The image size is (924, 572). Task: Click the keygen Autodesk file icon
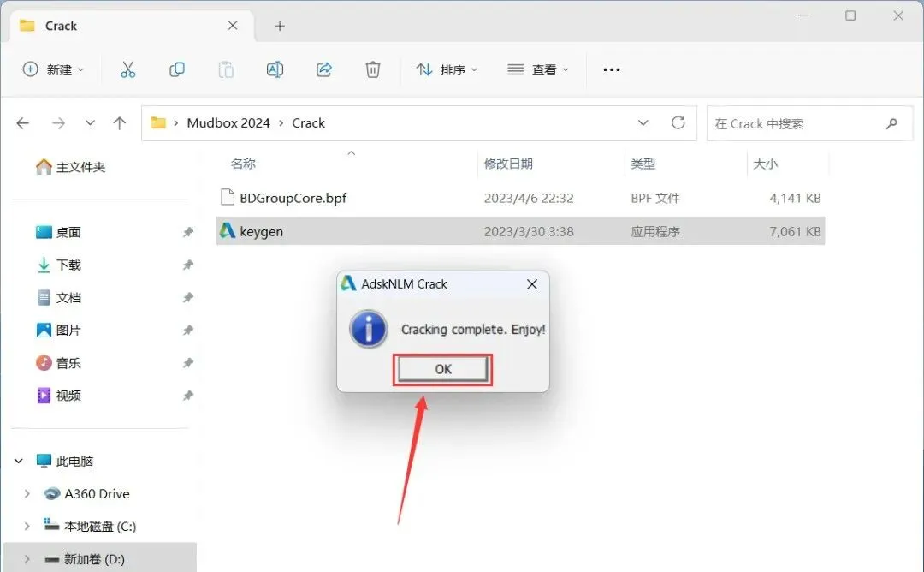(x=227, y=230)
